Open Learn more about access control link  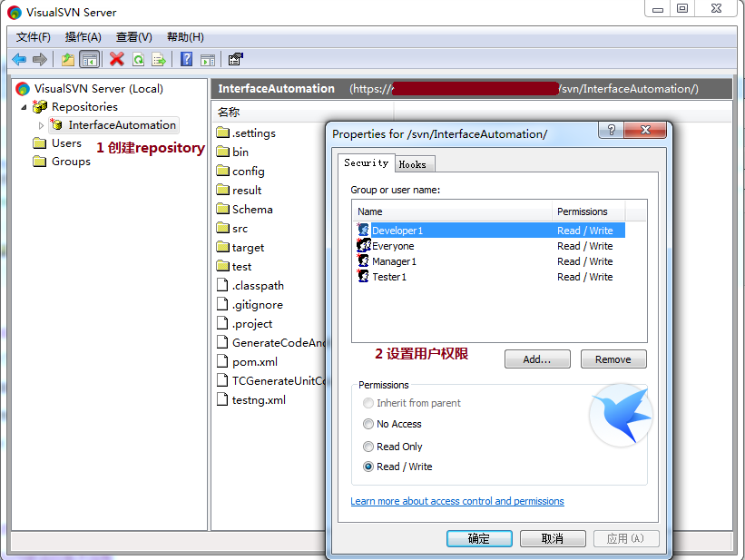click(457, 501)
